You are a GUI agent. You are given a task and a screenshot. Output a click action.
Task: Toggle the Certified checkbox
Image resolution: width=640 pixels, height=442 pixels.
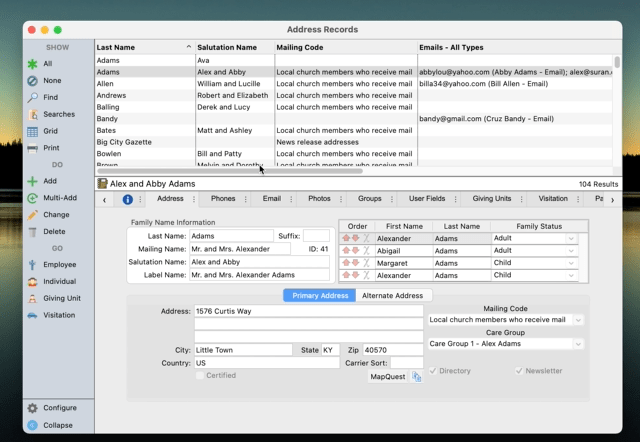coord(201,375)
